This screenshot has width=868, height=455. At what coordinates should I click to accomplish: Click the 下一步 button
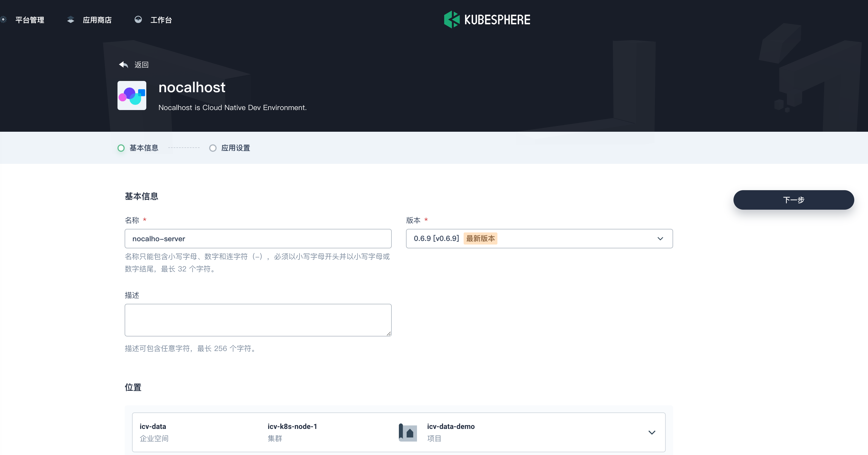tap(794, 200)
